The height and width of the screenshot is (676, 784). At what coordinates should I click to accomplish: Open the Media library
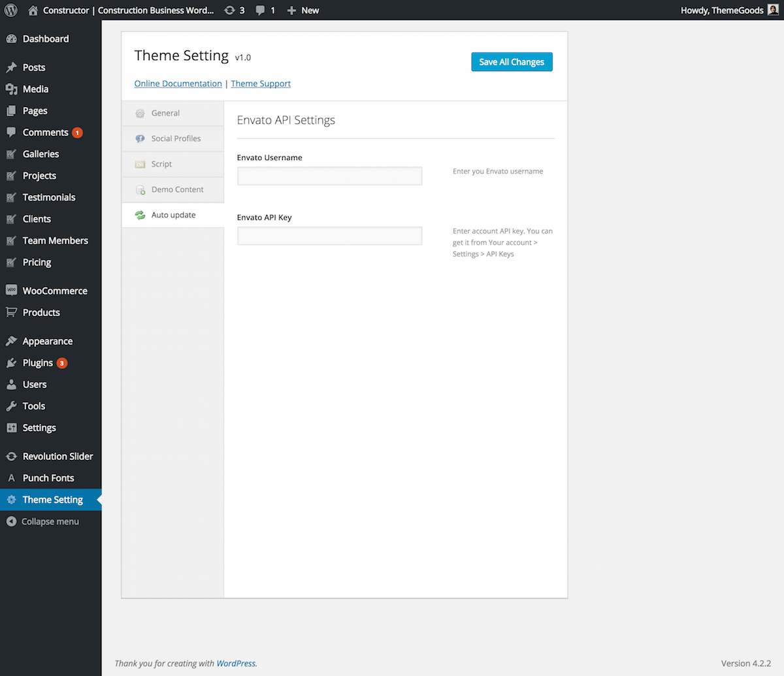click(35, 89)
